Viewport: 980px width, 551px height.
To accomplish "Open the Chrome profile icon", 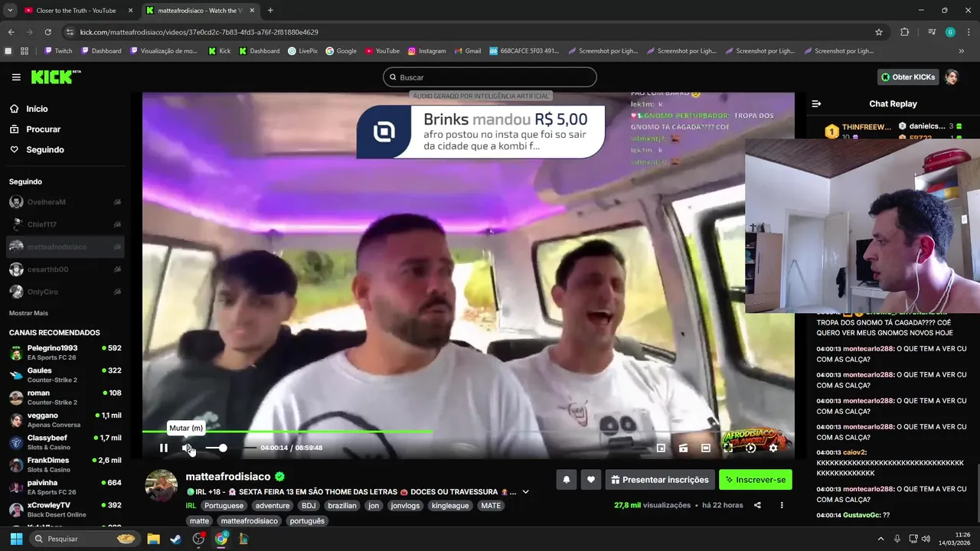I will (950, 32).
